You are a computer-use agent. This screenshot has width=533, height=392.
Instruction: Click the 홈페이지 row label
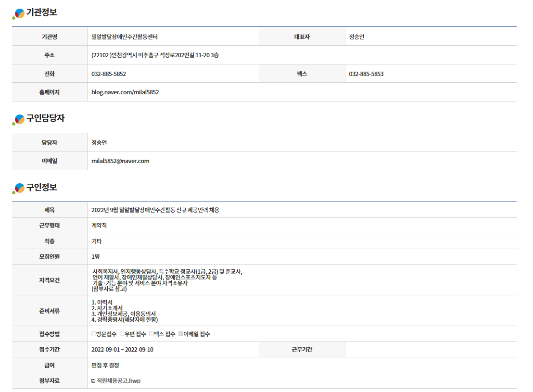49,92
